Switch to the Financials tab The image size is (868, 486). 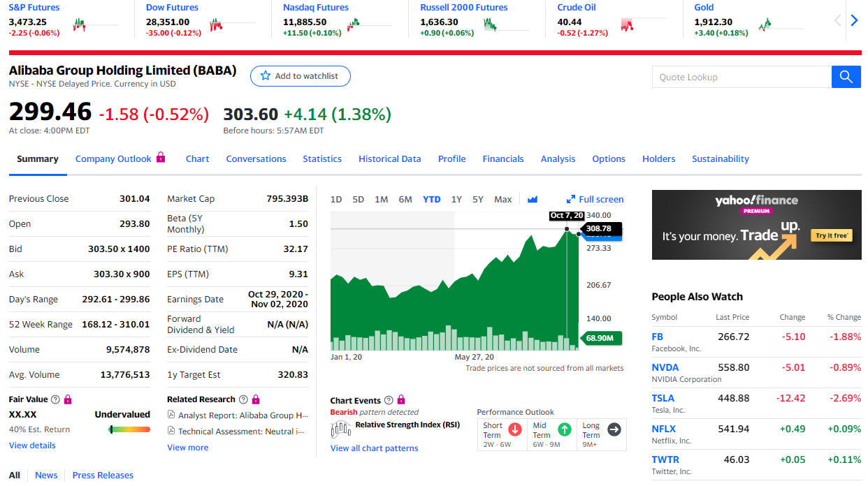point(502,159)
